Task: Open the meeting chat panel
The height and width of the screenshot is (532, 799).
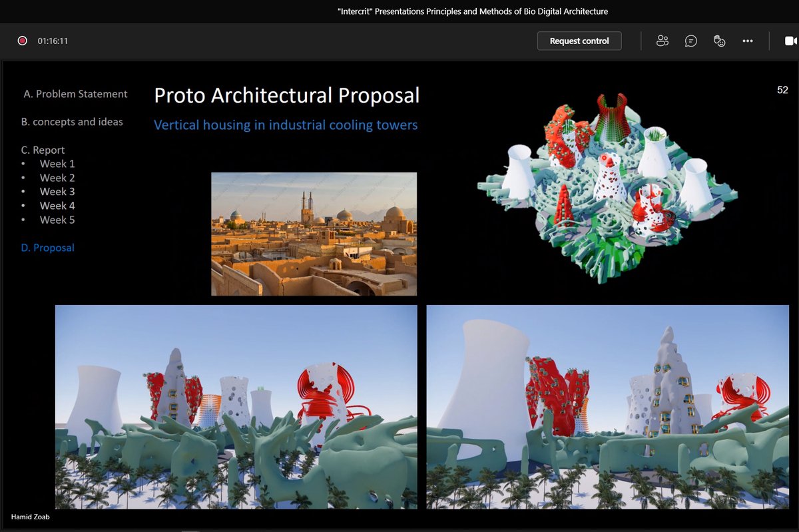Action: (x=691, y=41)
